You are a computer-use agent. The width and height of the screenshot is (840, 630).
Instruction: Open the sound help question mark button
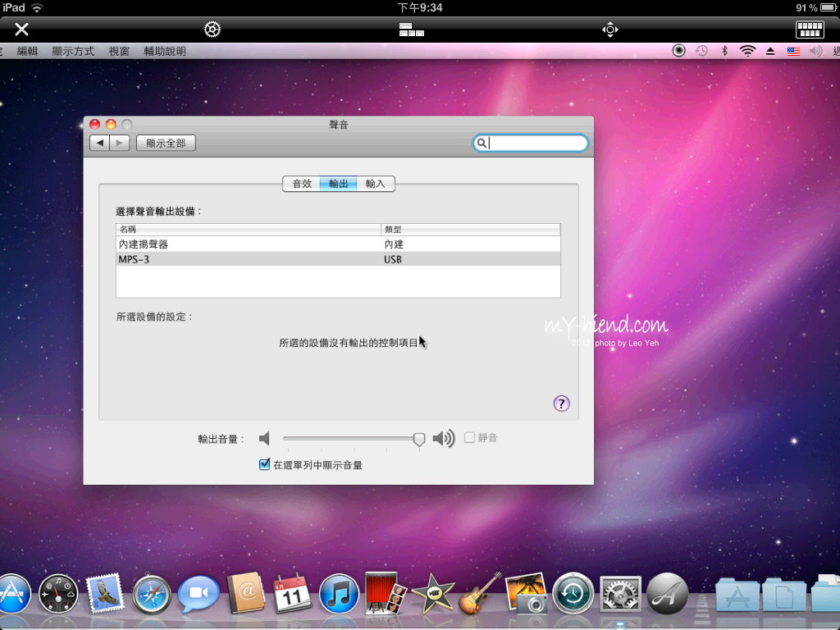click(x=561, y=404)
